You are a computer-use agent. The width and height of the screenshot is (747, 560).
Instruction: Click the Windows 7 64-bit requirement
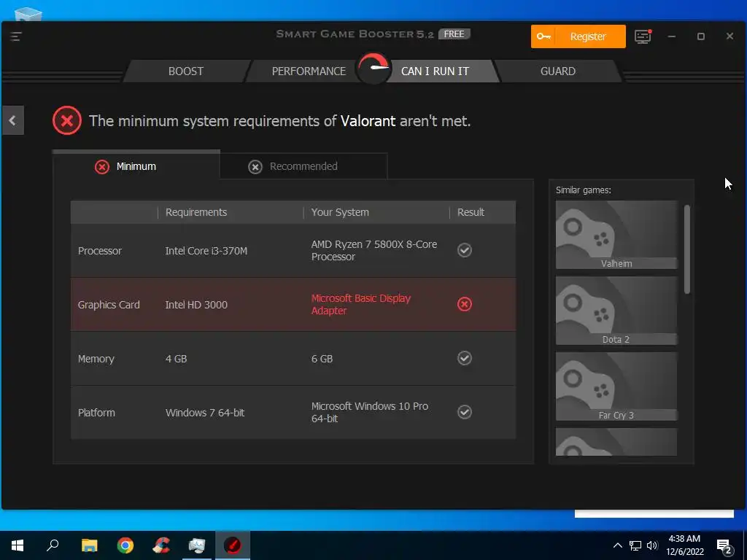205,413
